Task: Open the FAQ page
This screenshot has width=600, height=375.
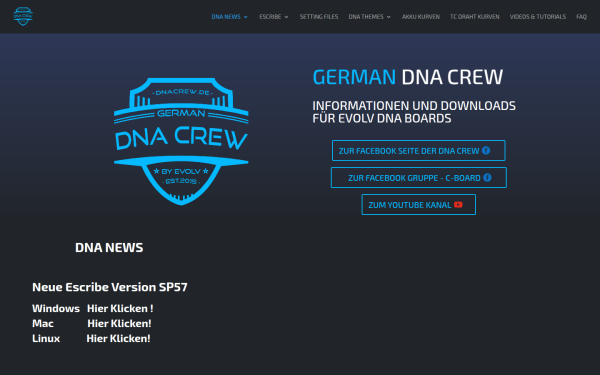Action: pyautogui.click(x=581, y=17)
